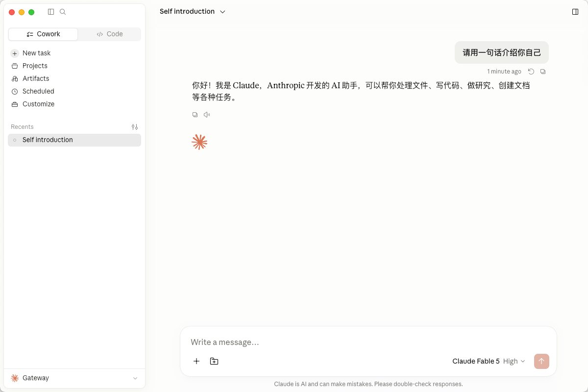Viewport: 588px width, 392px height.
Task: Click the plus icon beside New task
Action: 15,53
